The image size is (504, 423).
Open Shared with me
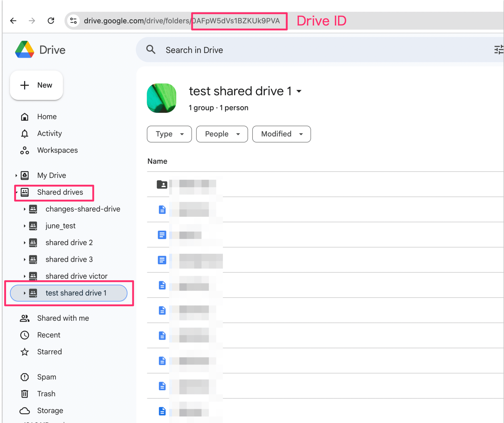tap(63, 318)
